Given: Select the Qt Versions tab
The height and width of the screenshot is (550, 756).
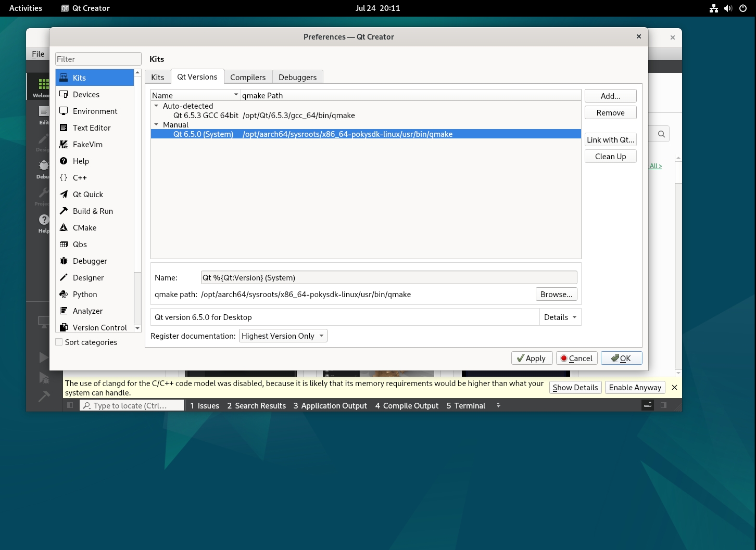Looking at the screenshot, I should coord(197,76).
